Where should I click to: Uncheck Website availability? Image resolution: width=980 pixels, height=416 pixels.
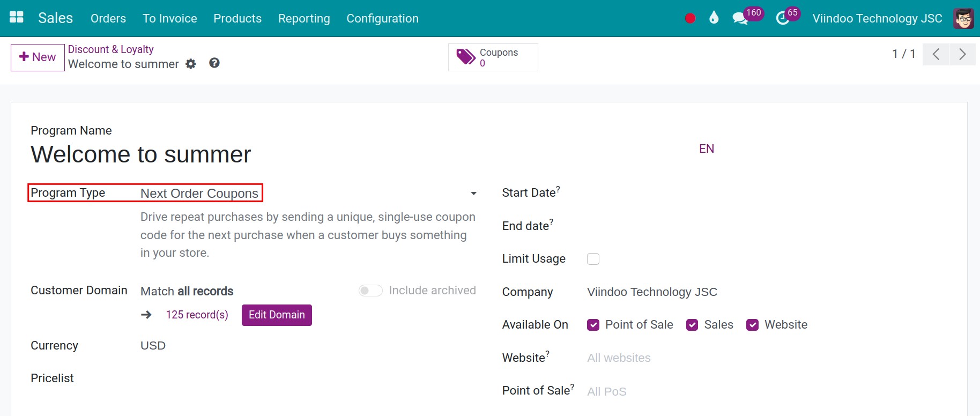pyautogui.click(x=753, y=325)
